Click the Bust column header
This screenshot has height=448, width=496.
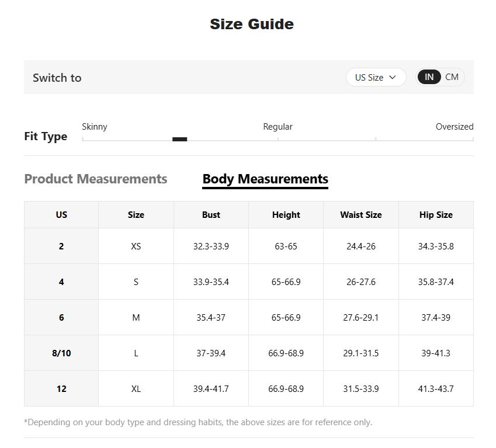[x=211, y=215]
